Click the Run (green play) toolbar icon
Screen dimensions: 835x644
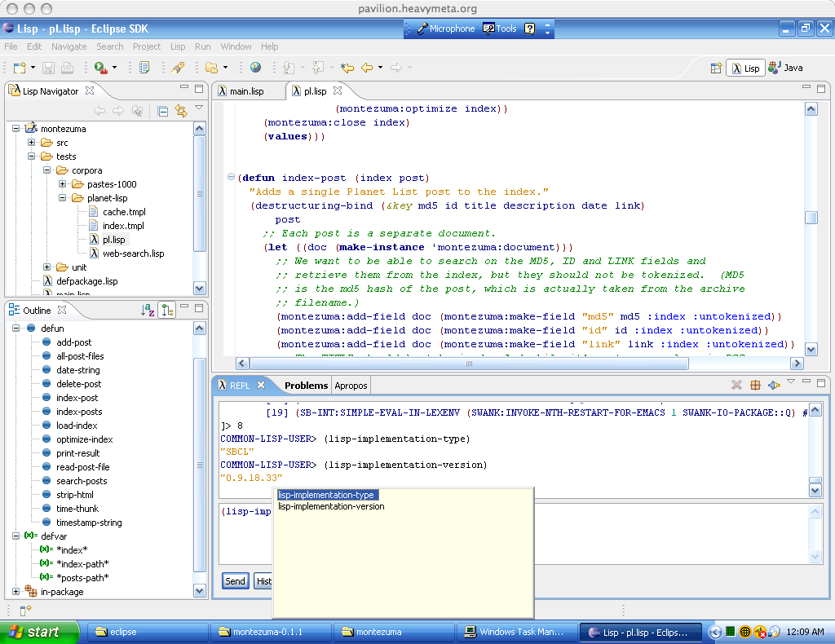(100, 68)
